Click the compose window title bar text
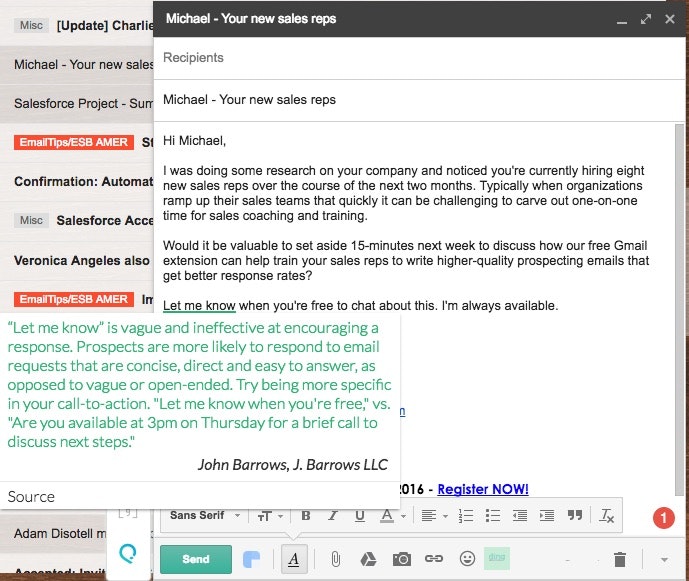689x581 pixels. [251, 18]
